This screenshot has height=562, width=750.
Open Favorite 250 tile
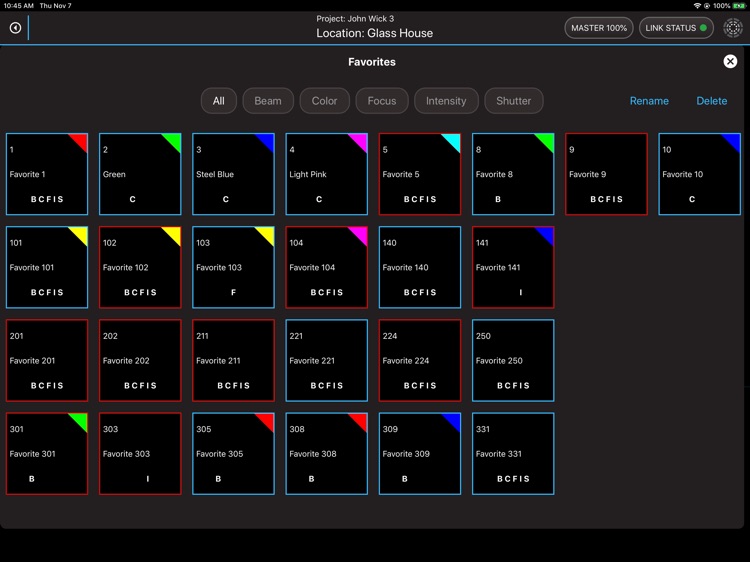click(x=513, y=361)
